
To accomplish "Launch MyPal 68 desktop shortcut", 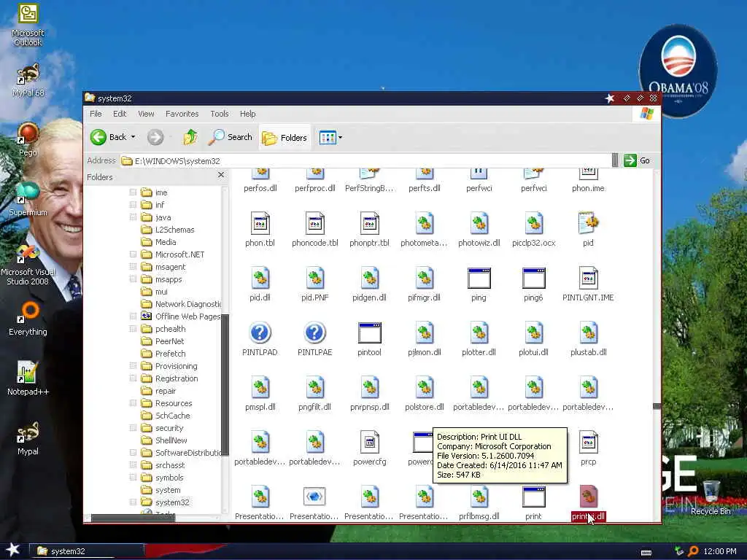I will point(28,80).
